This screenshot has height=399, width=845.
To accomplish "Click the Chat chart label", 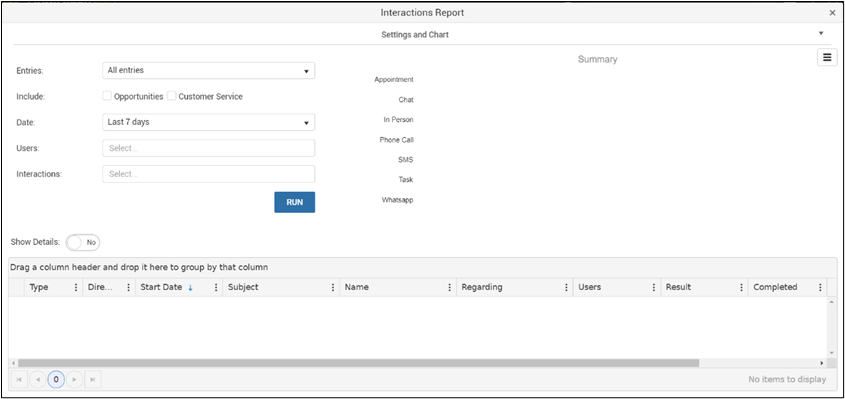I will click(406, 100).
